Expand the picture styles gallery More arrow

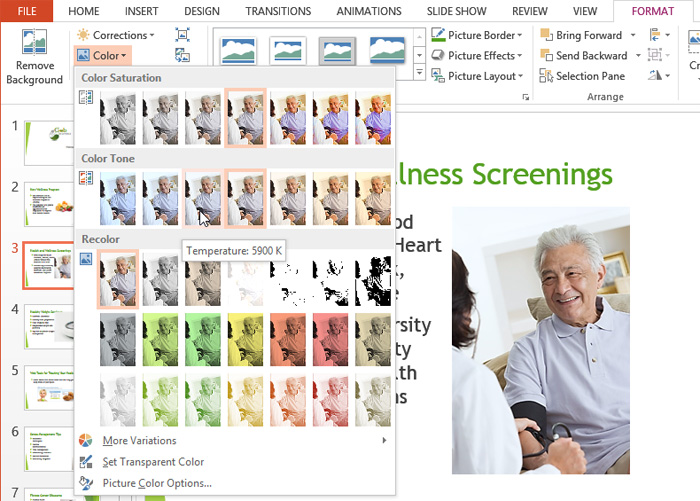point(419,72)
